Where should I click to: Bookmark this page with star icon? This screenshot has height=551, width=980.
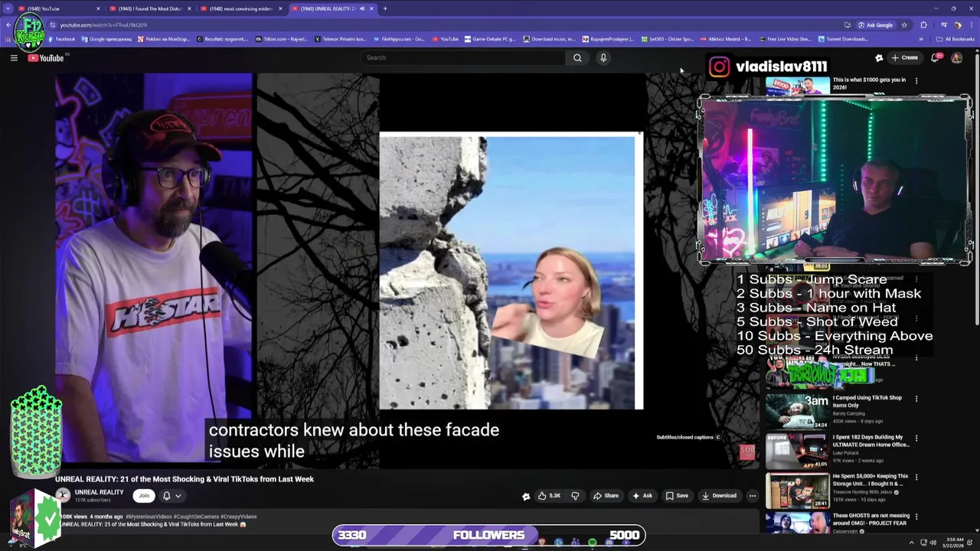(x=904, y=24)
